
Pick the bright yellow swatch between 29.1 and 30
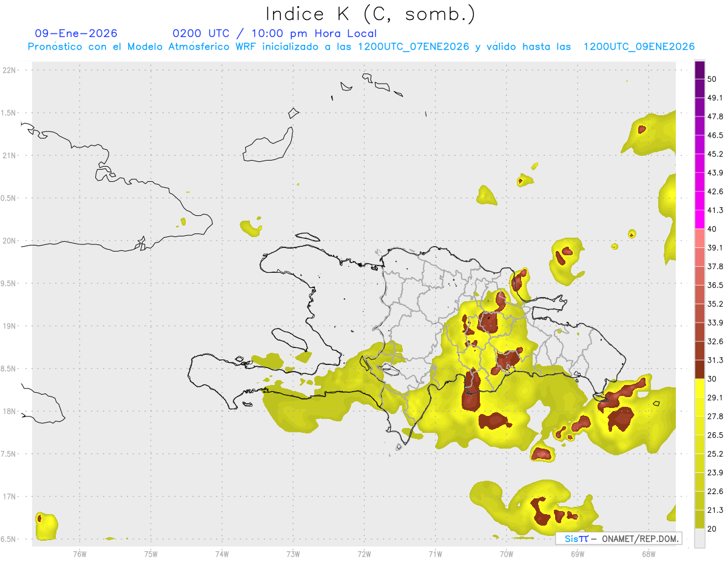[699, 388]
